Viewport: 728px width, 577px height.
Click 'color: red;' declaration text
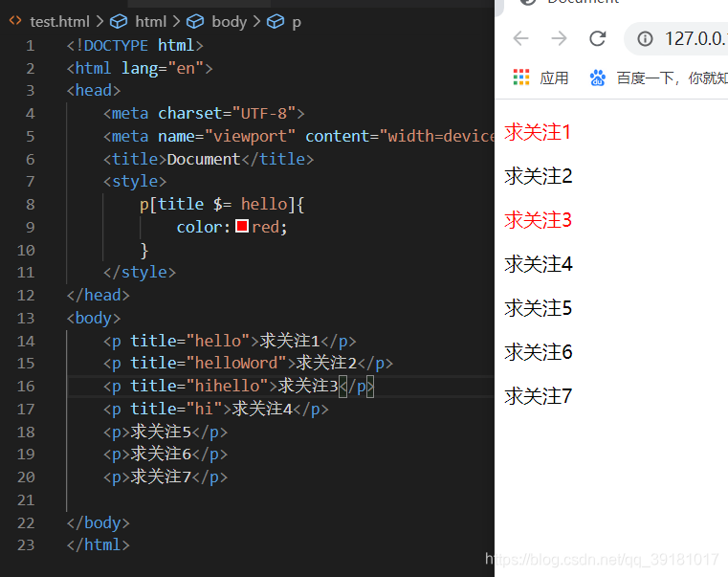(232, 227)
